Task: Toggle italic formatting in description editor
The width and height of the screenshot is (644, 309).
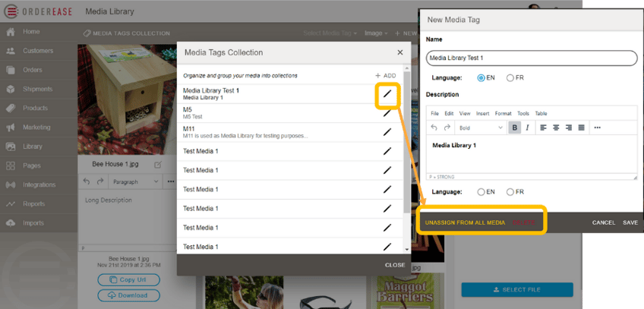Action: [x=527, y=128]
